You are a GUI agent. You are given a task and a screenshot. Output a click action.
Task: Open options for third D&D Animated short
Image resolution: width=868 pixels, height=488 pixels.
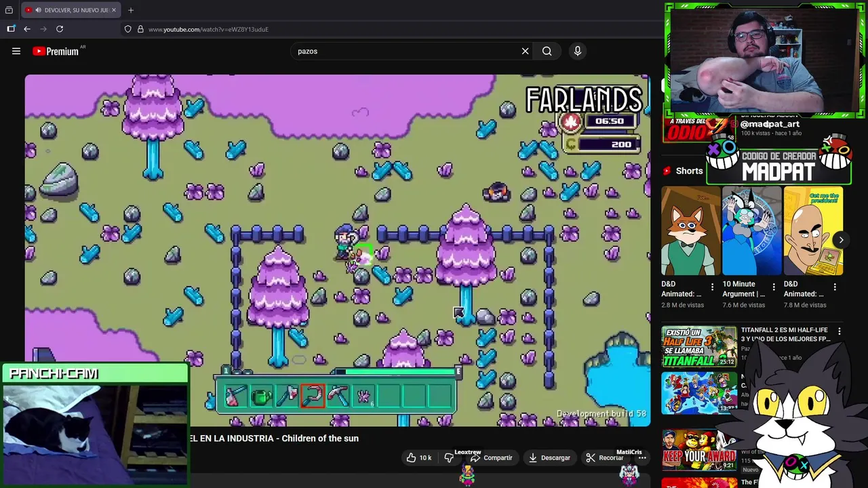(835, 287)
